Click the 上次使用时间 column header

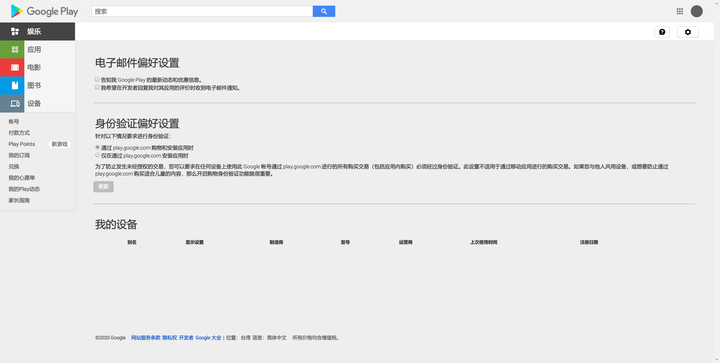[x=484, y=242]
